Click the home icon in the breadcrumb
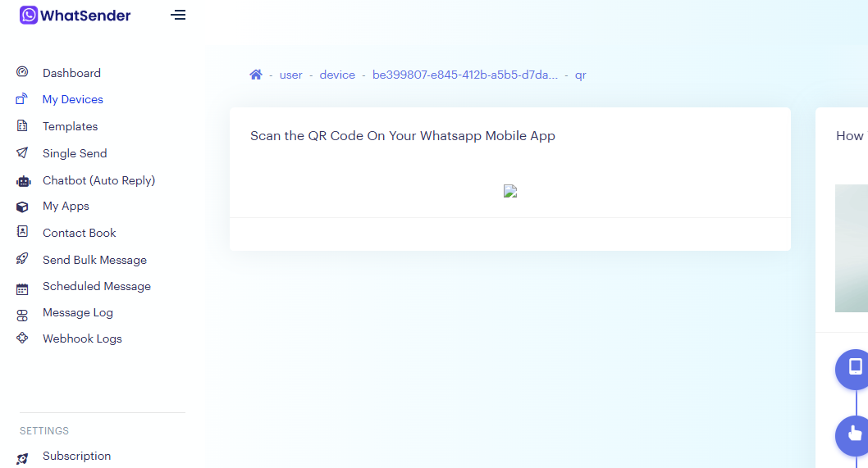The height and width of the screenshot is (468, 868). [256, 75]
